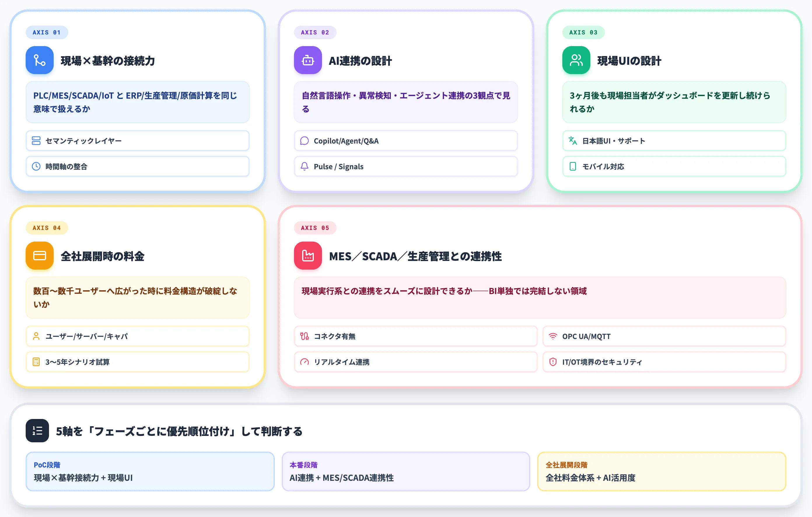Click the 数百〜数千ユーザー description box
The width and height of the screenshot is (812, 517).
(138, 298)
